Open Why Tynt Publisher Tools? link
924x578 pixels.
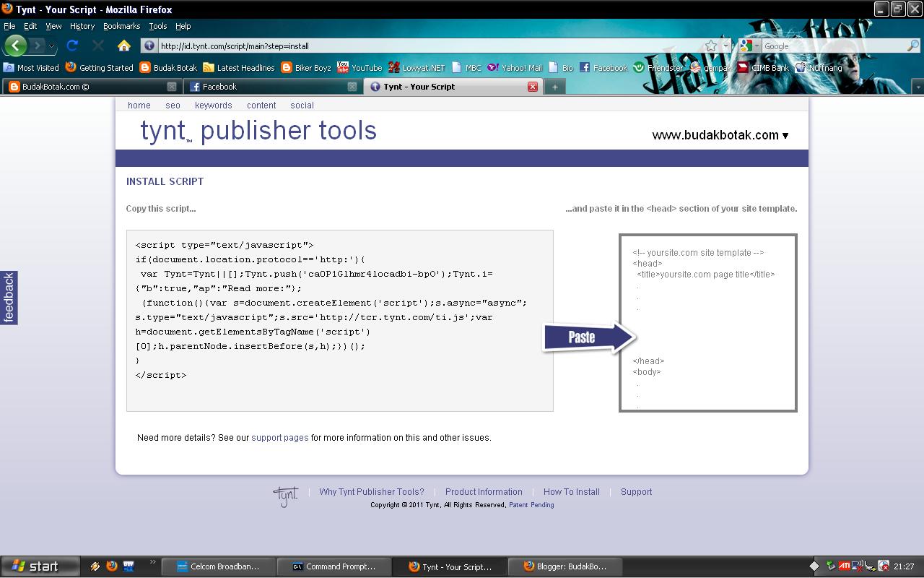pyautogui.click(x=372, y=492)
